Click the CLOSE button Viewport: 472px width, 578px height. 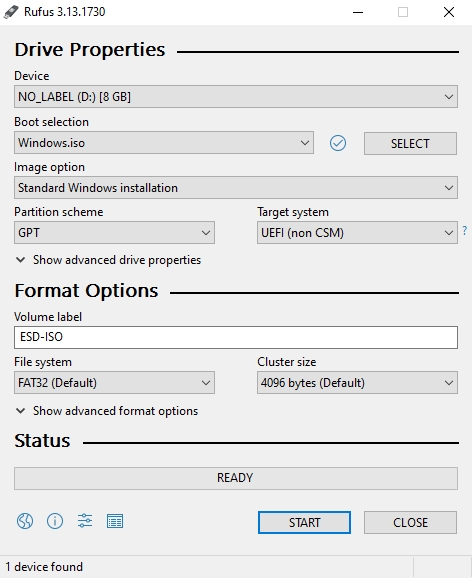[x=410, y=522]
